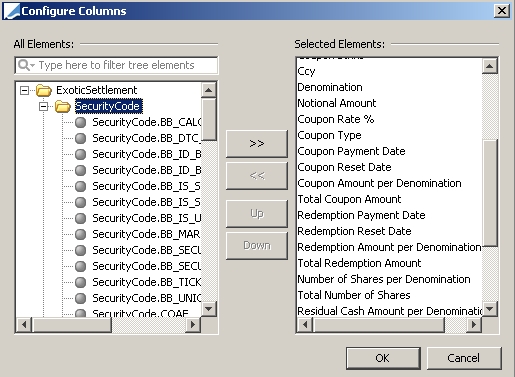Select Coupon Amount per Denomination entry
This screenshot has width=515, height=377.
379,183
